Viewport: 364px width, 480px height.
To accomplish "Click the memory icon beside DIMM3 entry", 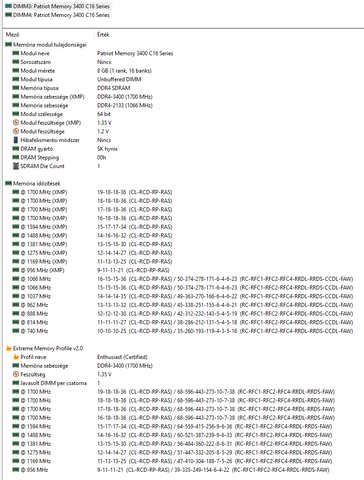I will click(8, 6).
